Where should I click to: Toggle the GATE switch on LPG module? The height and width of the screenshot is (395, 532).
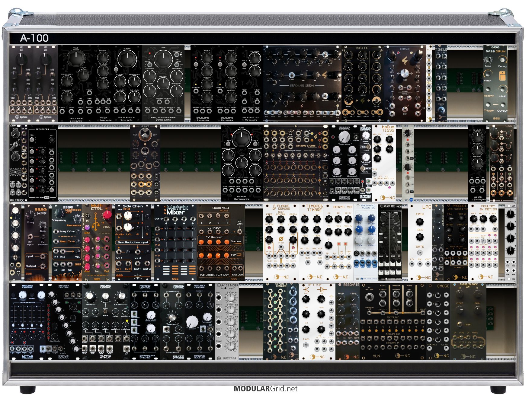[x=420, y=253]
